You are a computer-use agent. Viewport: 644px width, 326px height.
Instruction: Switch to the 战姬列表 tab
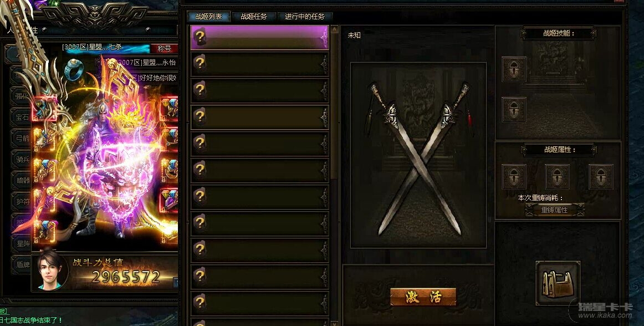208,17
